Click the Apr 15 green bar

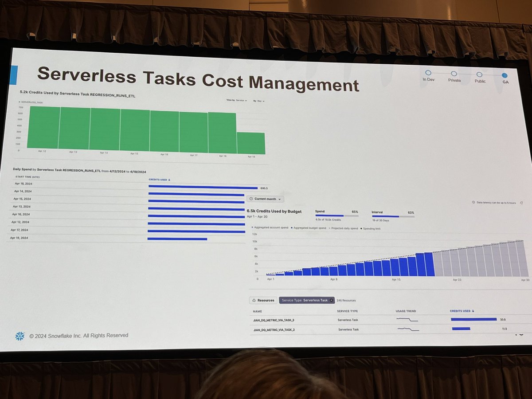click(134, 130)
